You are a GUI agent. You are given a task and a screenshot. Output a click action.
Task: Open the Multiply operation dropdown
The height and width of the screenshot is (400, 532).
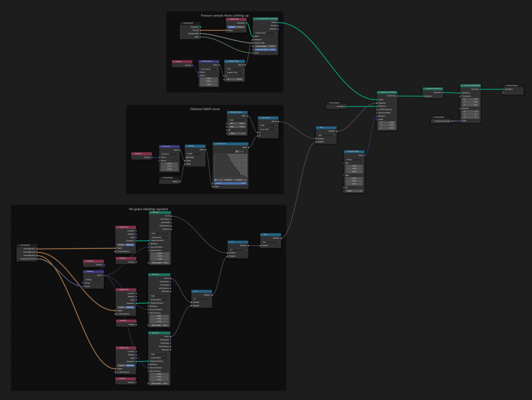pos(94,279)
